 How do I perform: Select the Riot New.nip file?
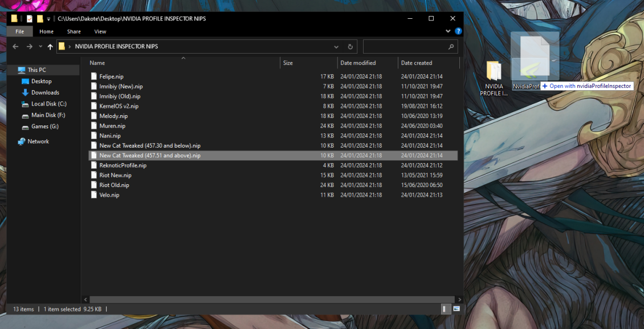coord(115,175)
